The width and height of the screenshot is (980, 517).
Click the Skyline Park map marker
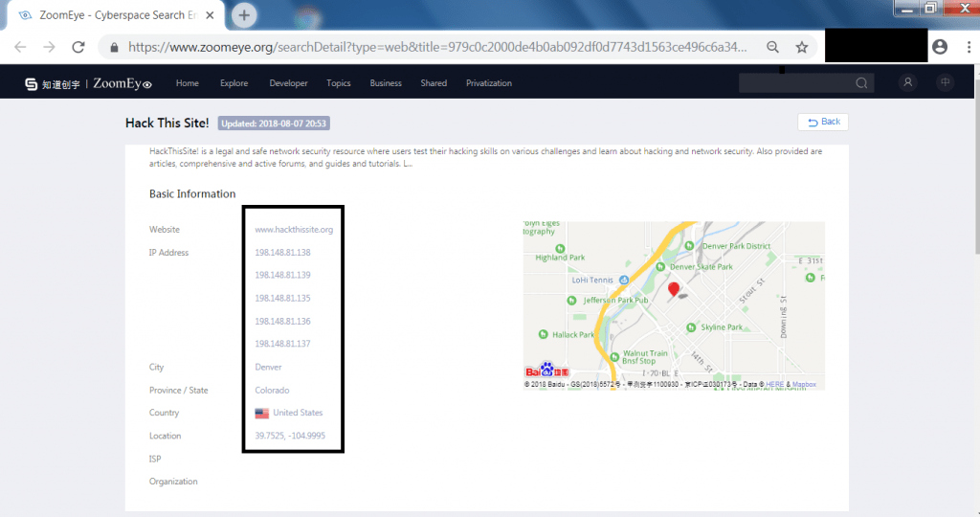[691, 327]
